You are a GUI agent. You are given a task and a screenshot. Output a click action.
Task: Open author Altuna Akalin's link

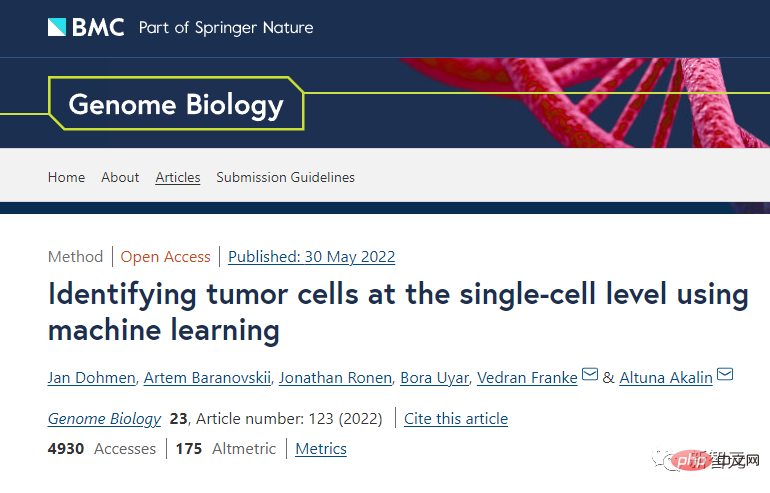click(666, 377)
